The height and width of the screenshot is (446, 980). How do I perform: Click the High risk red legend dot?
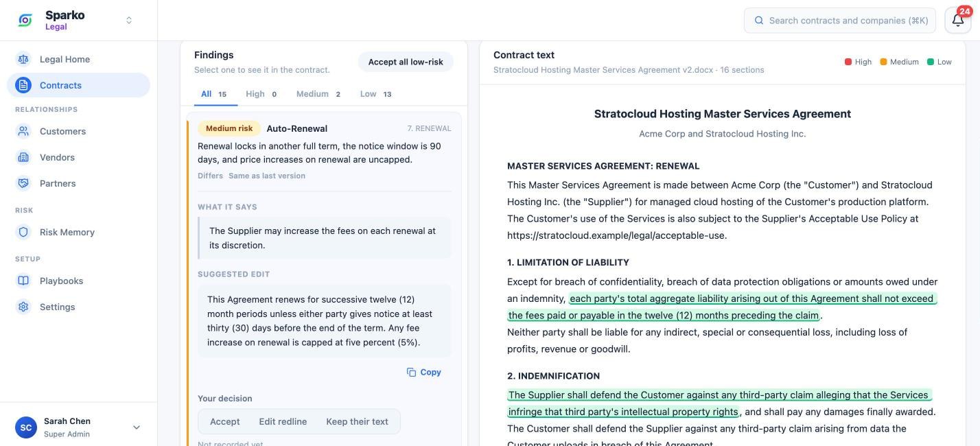(x=848, y=62)
